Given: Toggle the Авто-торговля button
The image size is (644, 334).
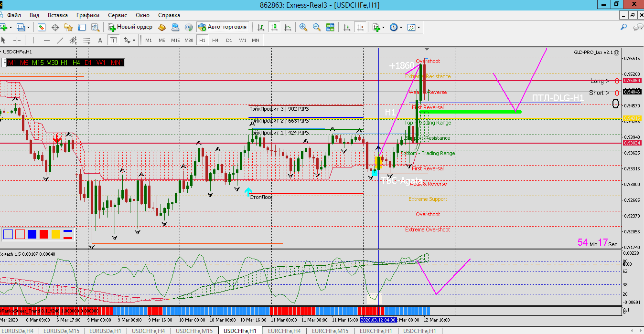Looking at the screenshot, I should (x=223, y=27).
